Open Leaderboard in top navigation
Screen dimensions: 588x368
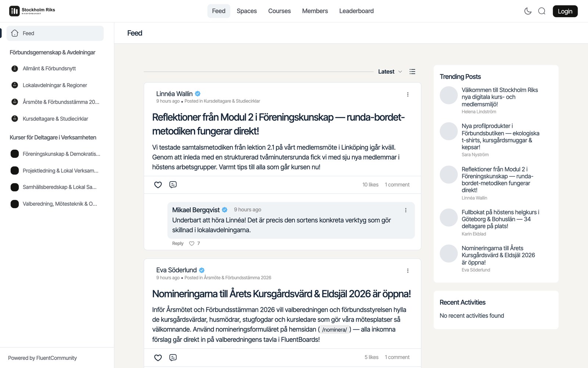point(356,11)
